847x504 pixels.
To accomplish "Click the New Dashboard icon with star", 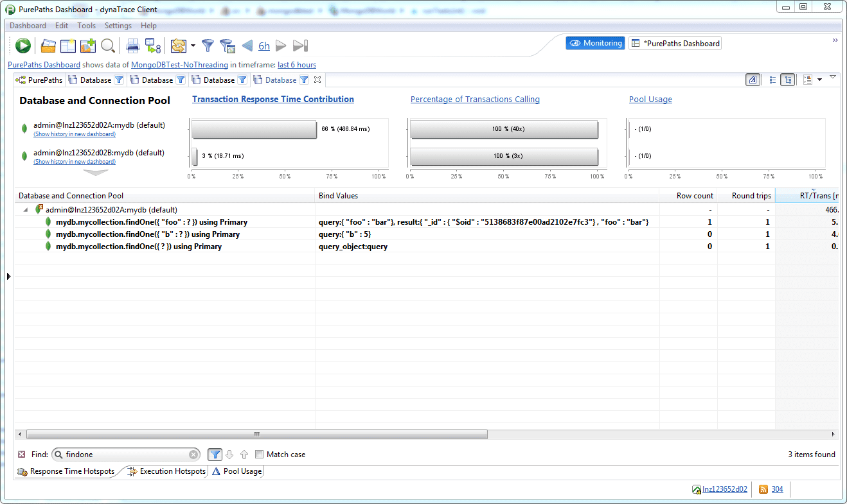I will pos(68,46).
